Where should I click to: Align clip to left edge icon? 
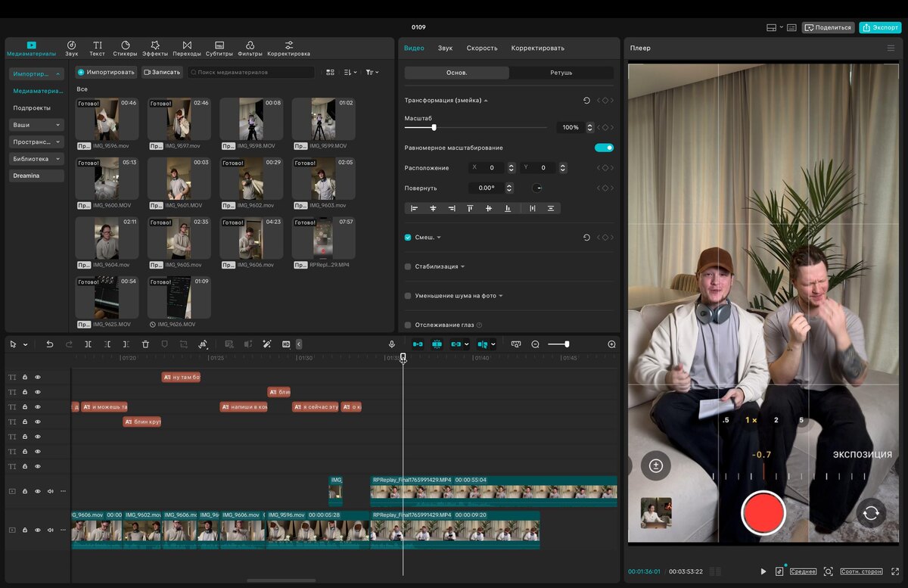[x=414, y=208]
